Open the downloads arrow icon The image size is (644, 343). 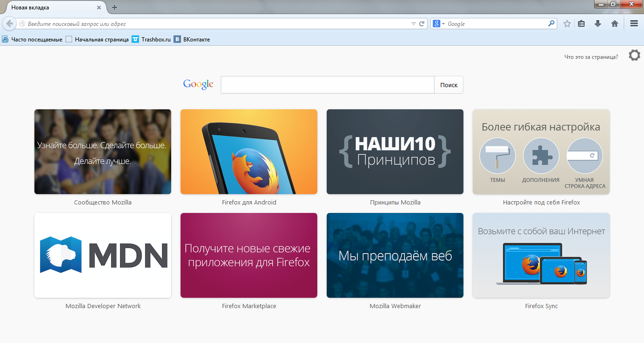point(598,24)
